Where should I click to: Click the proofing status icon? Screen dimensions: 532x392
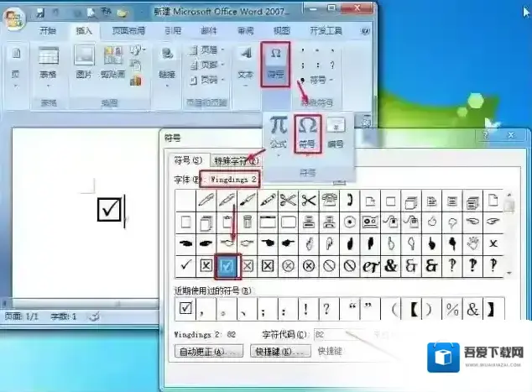94,316
